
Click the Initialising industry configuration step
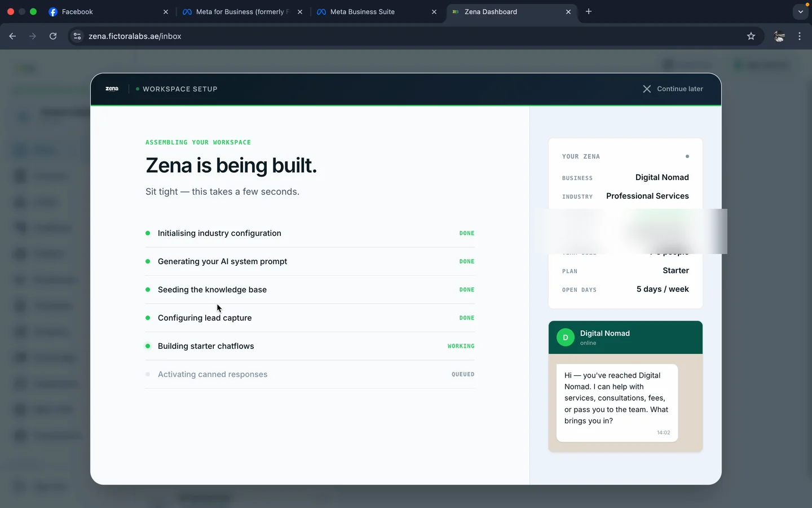[310, 233]
